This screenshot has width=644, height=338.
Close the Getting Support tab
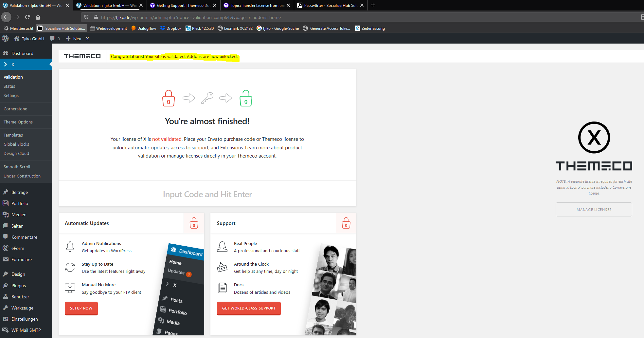215,5
